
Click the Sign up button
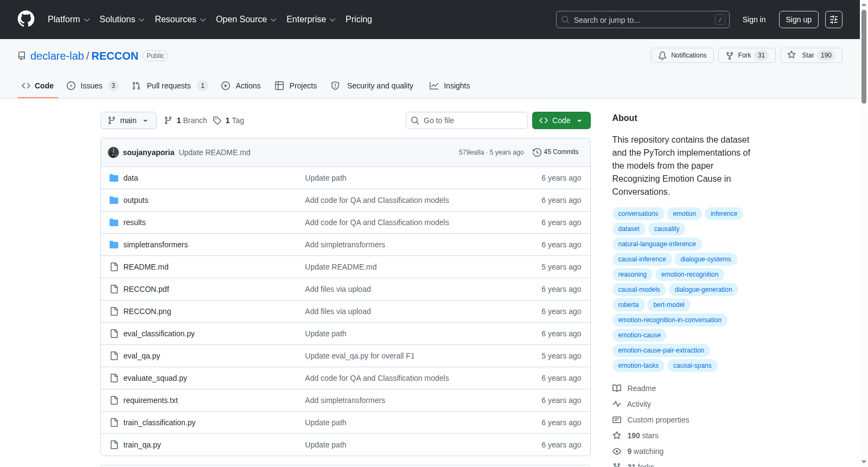click(799, 20)
